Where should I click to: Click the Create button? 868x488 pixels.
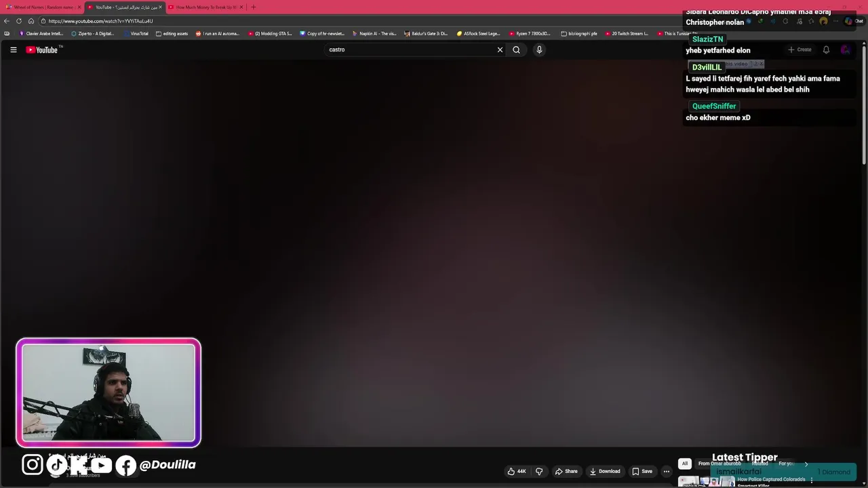click(800, 49)
